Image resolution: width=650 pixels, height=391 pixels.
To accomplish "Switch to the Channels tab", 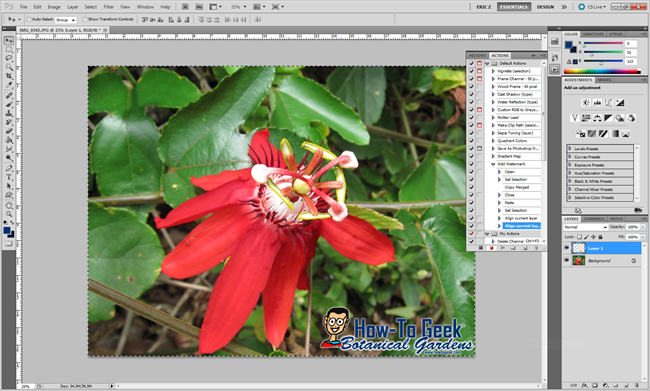I will coord(594,219).
